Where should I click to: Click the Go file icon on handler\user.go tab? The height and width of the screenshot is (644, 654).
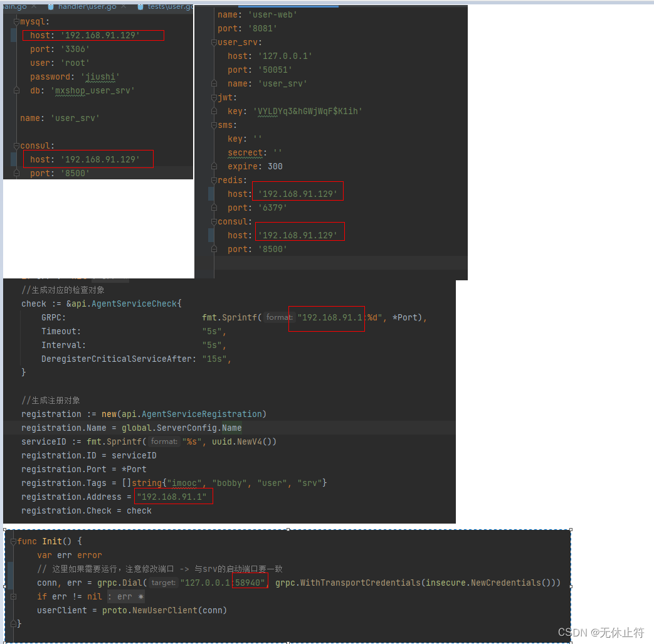click(x=50, y=7)
